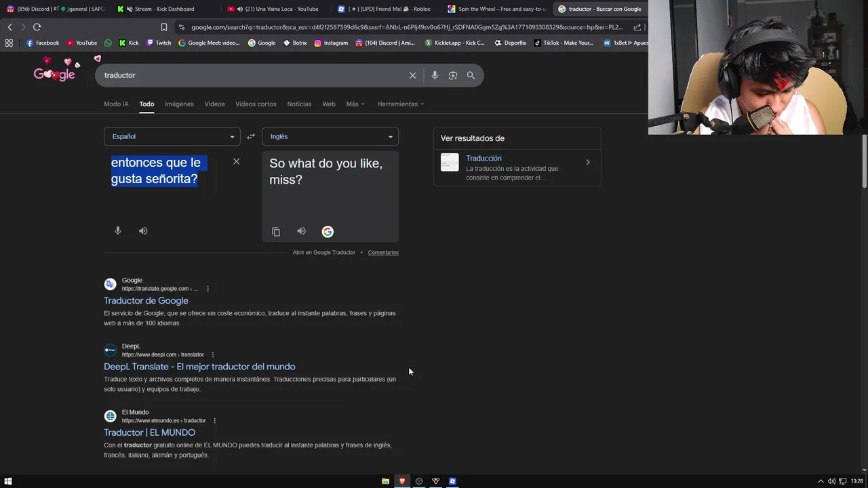Screen dimensions: 868x488
Task: Start voice search with microphone icon
Action: [435, 75]
